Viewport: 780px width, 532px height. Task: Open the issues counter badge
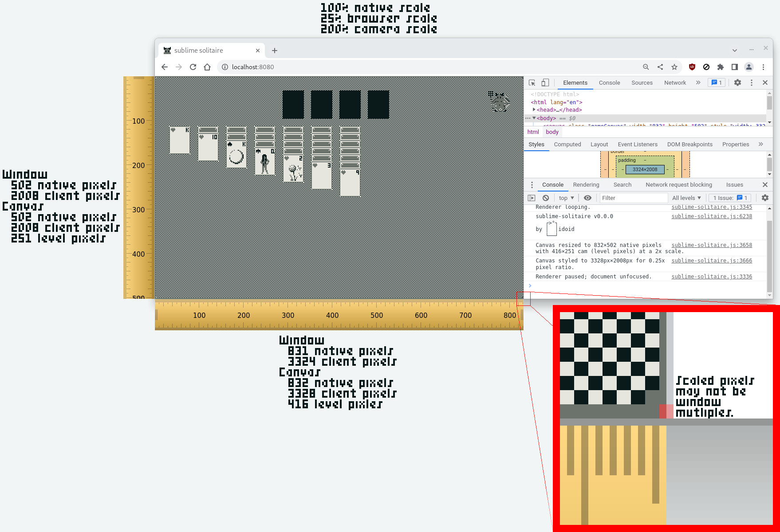717,82
